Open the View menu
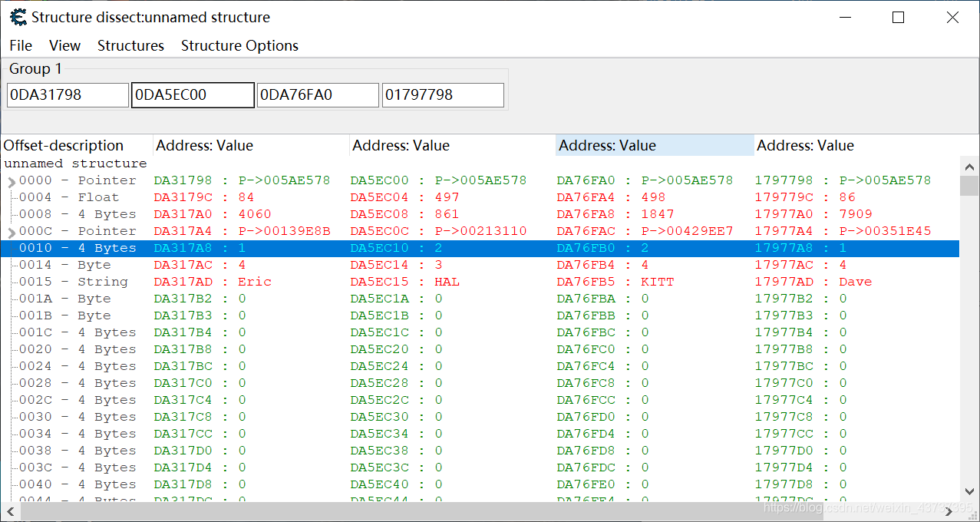The width and height of the screenshot is (980, 522). click(64, 46)
